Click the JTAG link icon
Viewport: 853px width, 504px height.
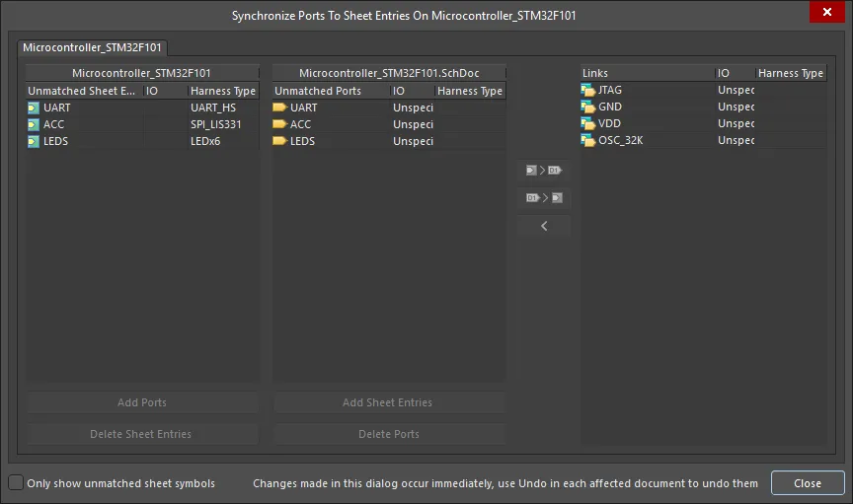[588, 91]
